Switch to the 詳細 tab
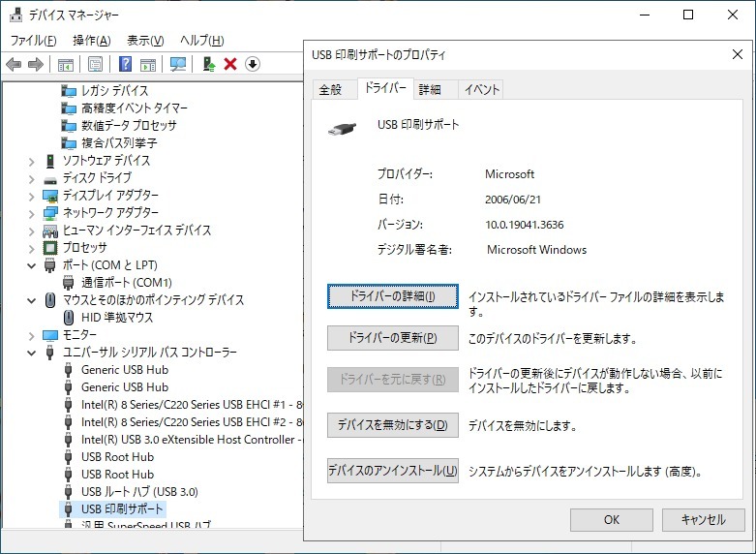This screenshot has height=554, width=756. tap(436, 90)
